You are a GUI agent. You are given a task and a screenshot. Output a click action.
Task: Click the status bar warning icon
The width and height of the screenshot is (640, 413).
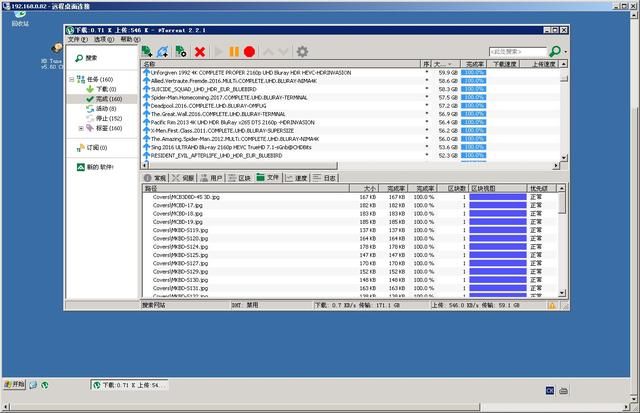coord(552,305)
